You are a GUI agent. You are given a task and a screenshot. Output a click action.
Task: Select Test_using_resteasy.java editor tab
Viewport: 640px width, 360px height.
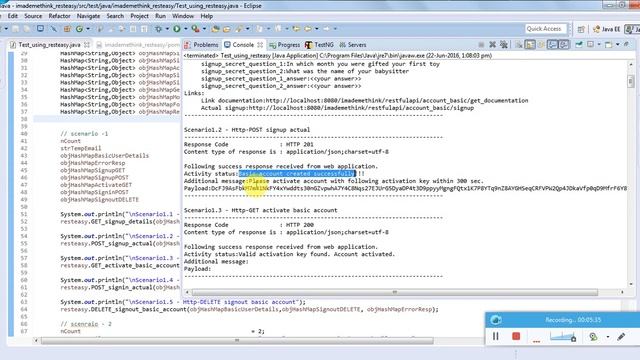pyautogui.click(x=49, y=44)
